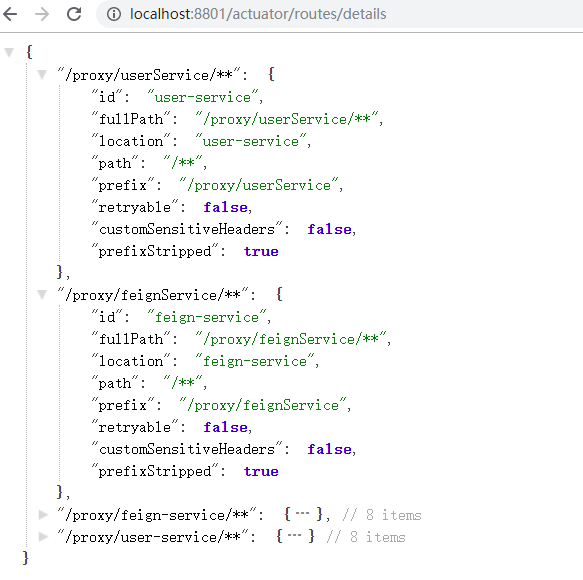
Task: Click the path value under userService
Action: point(183,163)
